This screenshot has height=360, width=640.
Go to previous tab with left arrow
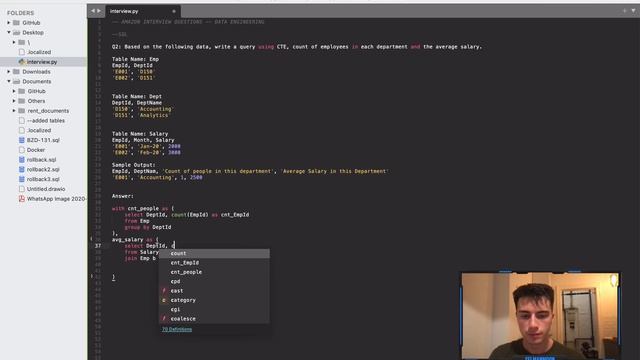(93, 11)
